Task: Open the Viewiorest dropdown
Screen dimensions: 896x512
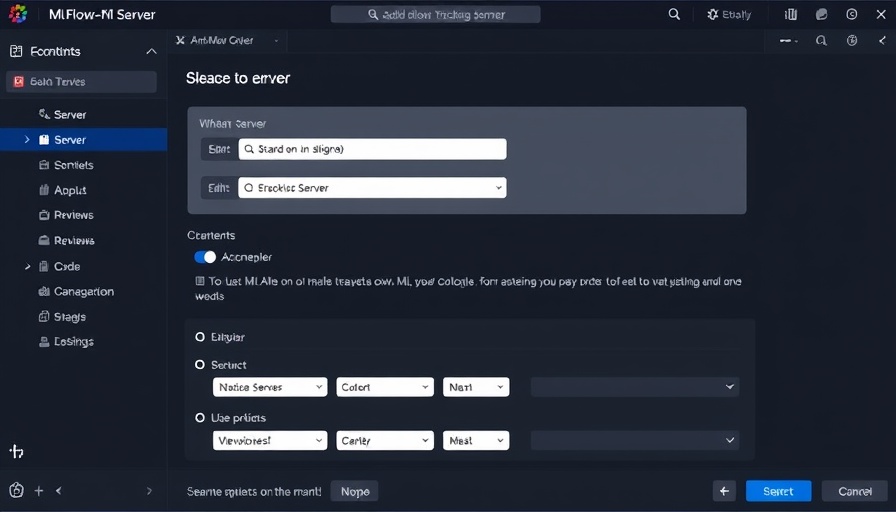Action: 270,441
